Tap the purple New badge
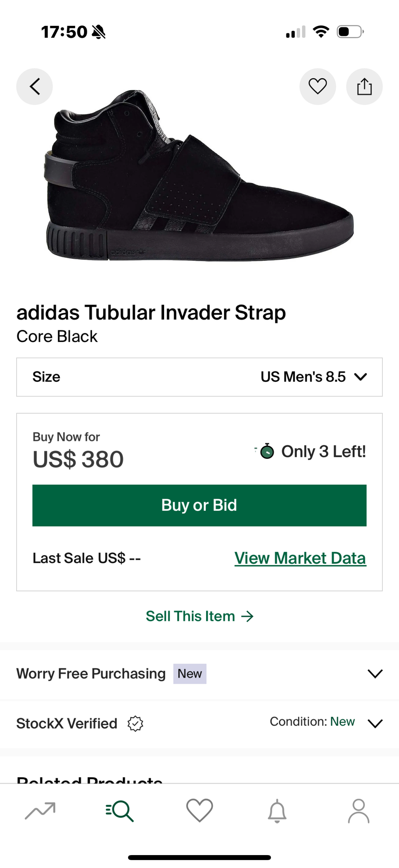The image size is (399, 868). [190, 674]
